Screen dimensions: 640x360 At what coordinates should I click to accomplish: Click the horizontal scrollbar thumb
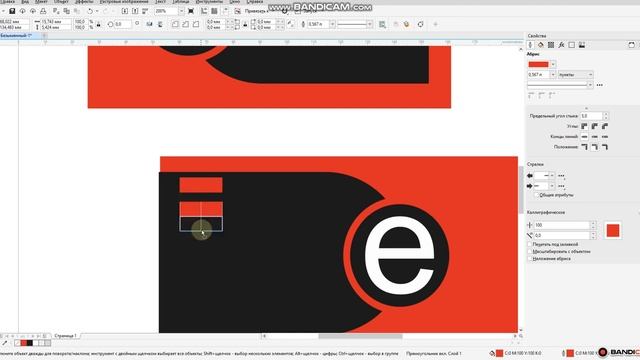[x=360, y=336]
